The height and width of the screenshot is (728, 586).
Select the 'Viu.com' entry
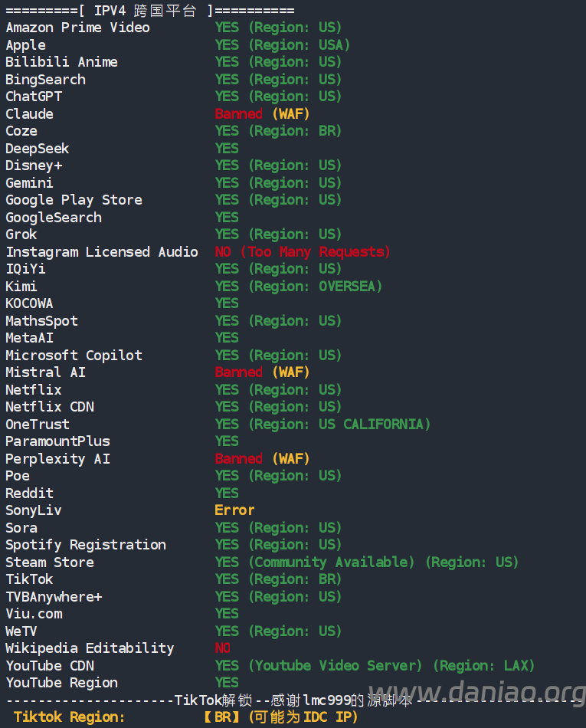pyautogui.click(x=34, y=614)
